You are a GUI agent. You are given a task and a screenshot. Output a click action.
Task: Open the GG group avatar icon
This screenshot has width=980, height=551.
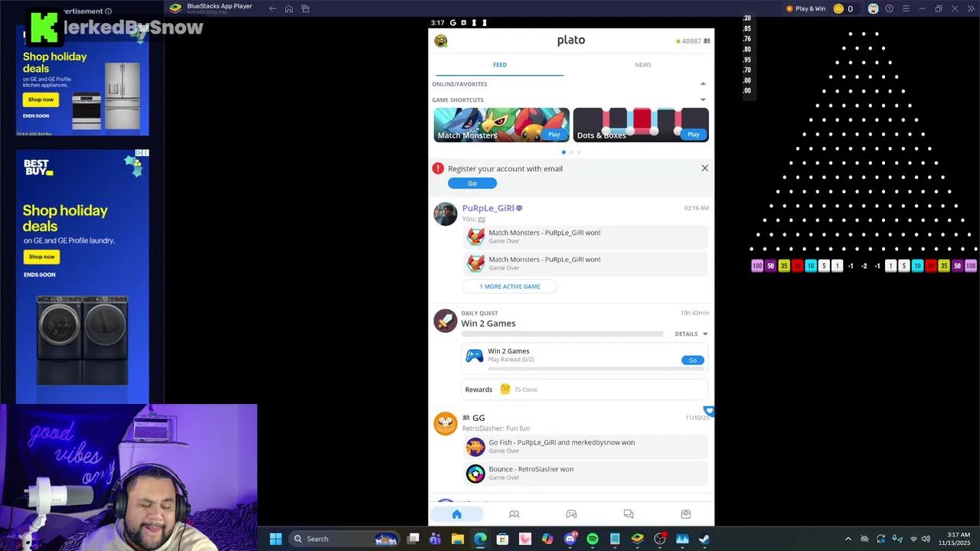445,423
